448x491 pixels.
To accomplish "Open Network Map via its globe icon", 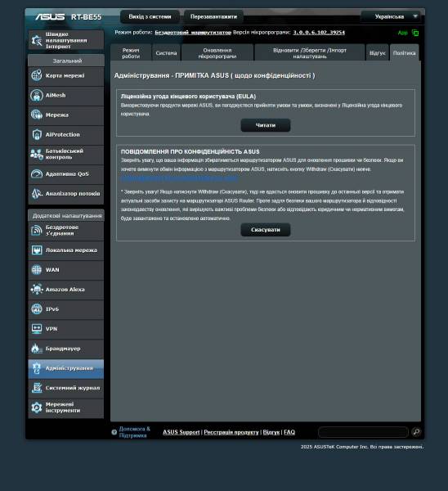I will (37, 75).
